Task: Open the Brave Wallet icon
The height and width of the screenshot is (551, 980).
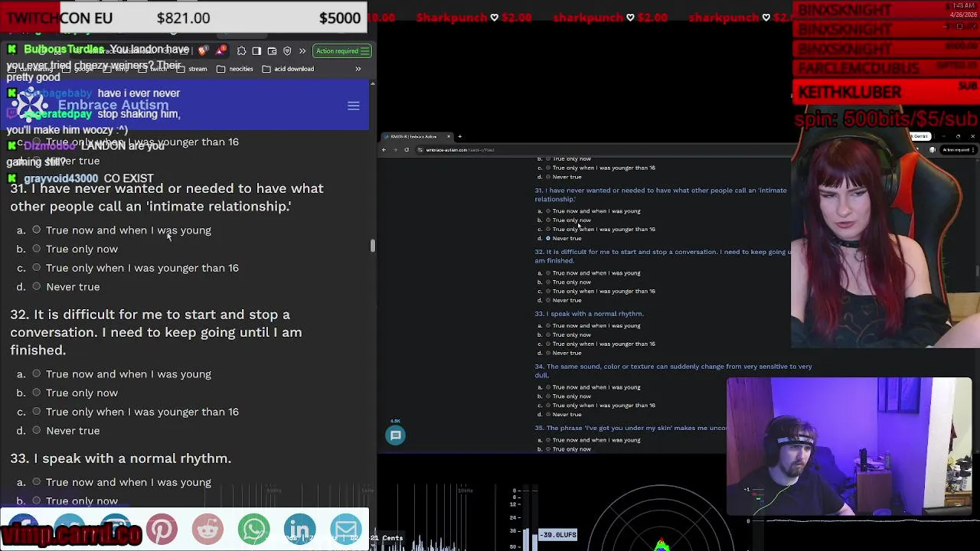Action: tap(272, 51)
